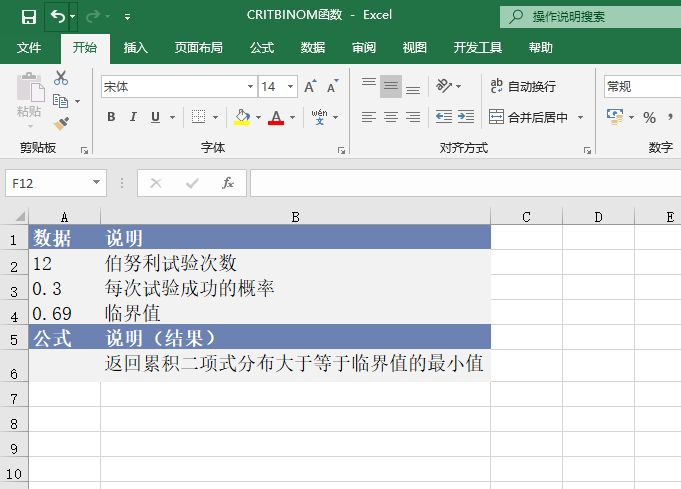This screenshot has height=489, width=681.
Task: Click the Percent Style icon
Action: pyautogui.click(x=650, y=117)
